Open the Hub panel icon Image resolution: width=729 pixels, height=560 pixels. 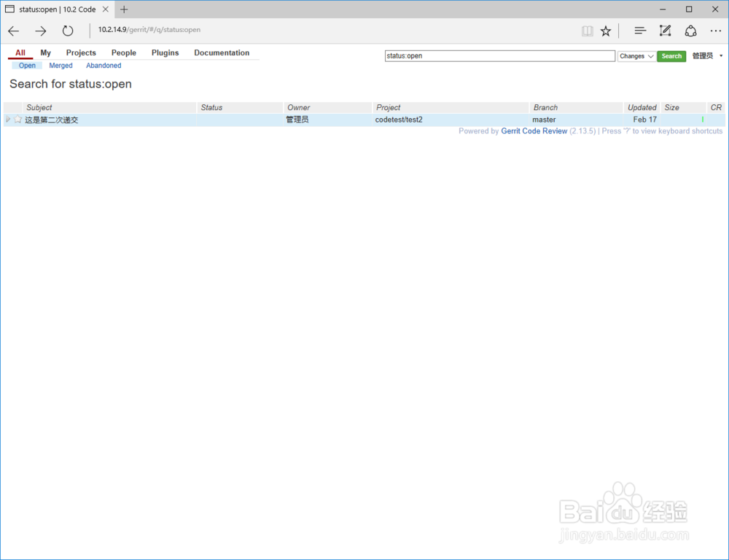639,31
